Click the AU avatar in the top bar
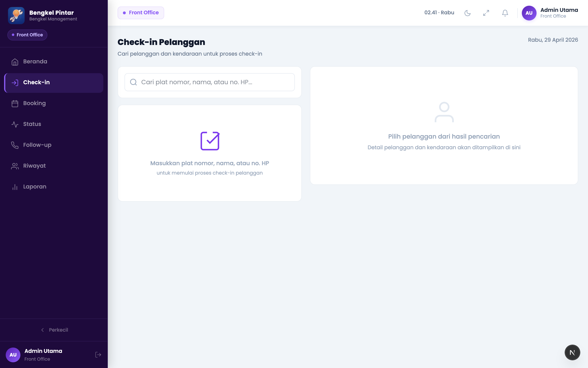Screen dimensions: 588x368 coord(529,13)
